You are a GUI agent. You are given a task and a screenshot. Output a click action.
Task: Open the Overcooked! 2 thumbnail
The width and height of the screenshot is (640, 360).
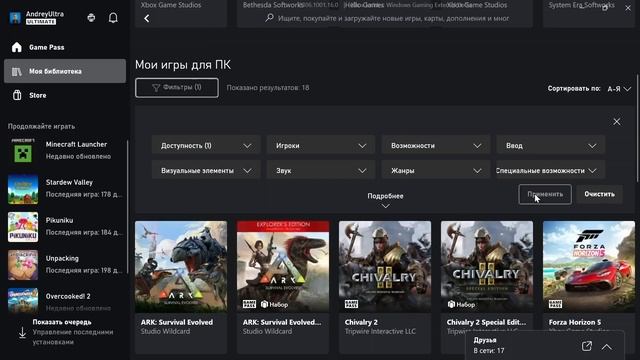(23, 300)
